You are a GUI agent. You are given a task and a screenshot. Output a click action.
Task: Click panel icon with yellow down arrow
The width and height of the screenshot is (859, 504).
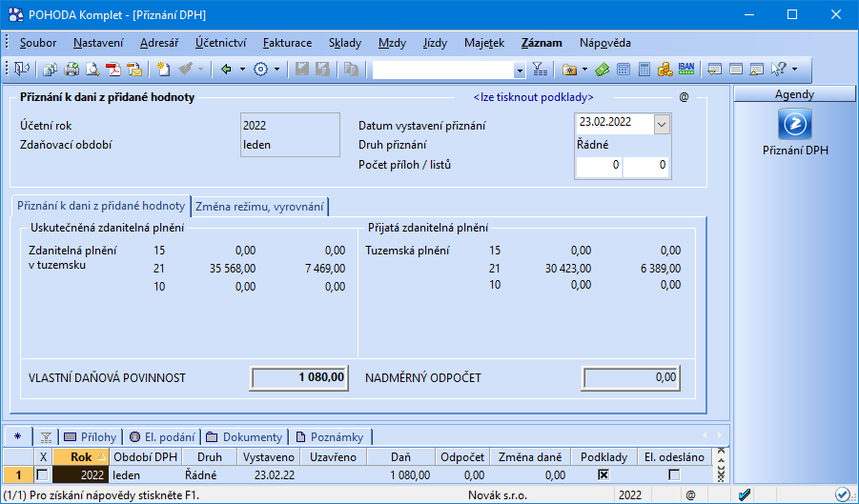tap(714, 70)
